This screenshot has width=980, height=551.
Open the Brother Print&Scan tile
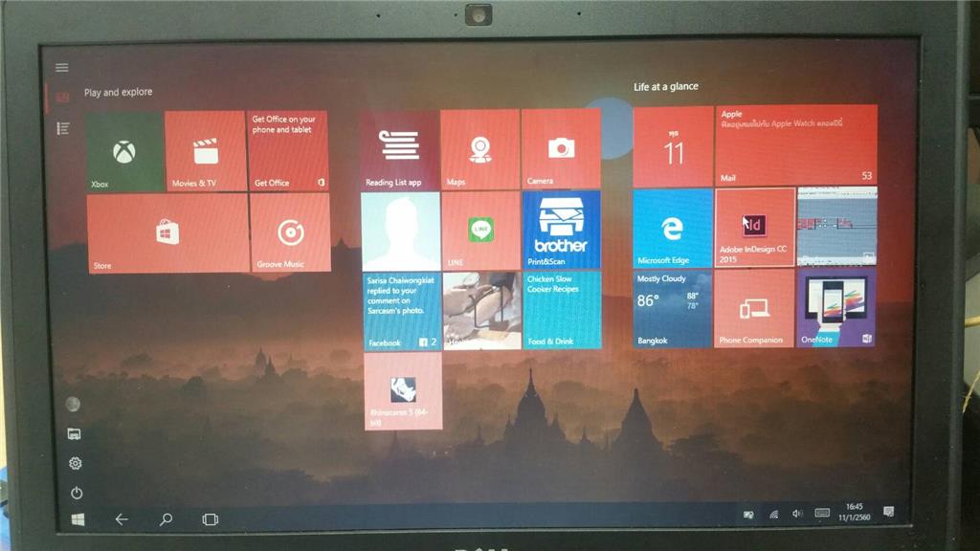click(x=561, y=230)
